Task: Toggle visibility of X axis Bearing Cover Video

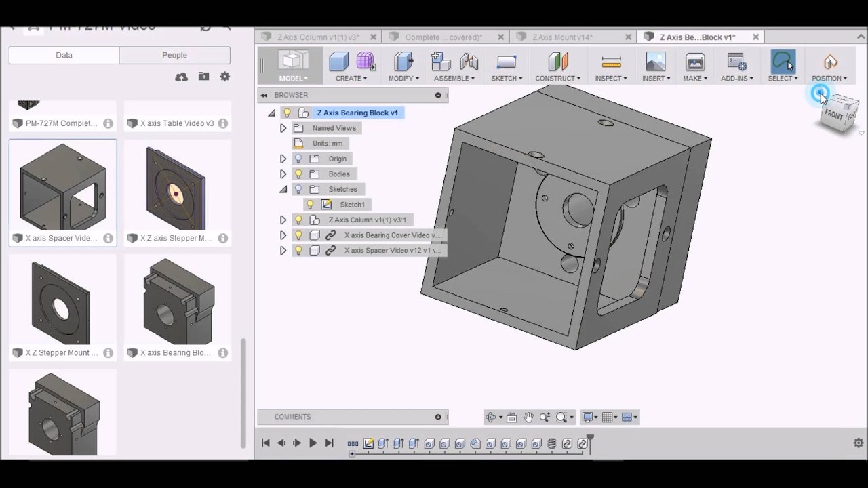Action: click(x=298, y=235)
